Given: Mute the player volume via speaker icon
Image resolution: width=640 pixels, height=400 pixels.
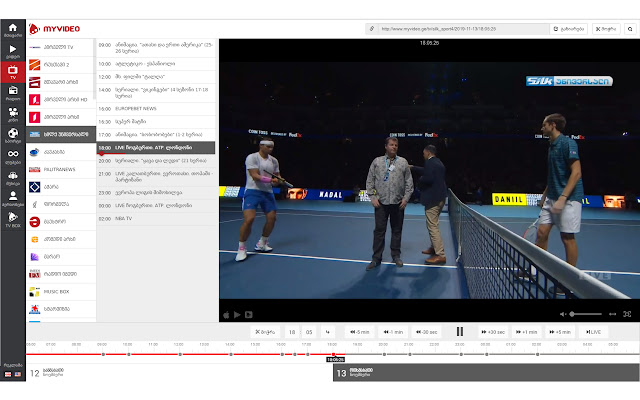Looking at the screenshot, I should point(563,314).
